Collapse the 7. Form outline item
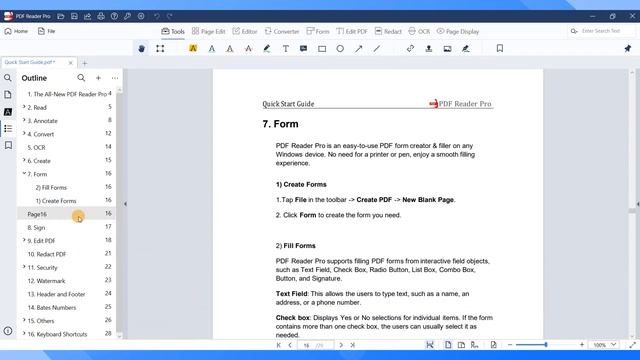 point(24,173)
